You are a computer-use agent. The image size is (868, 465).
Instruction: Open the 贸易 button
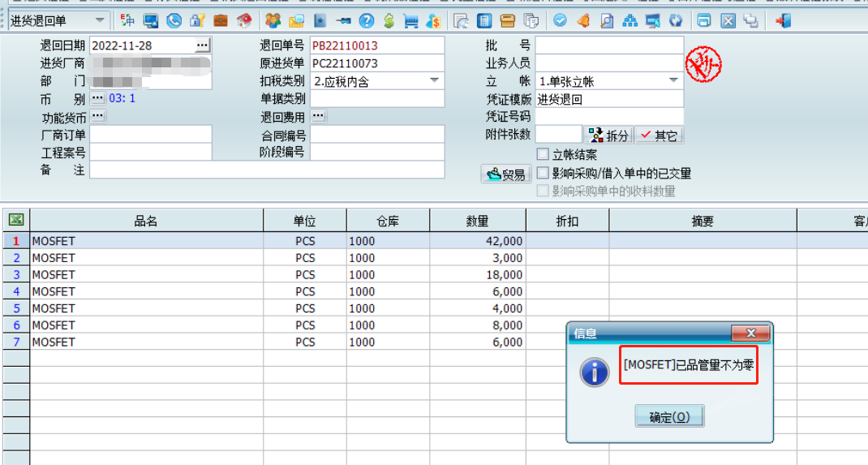506,174
